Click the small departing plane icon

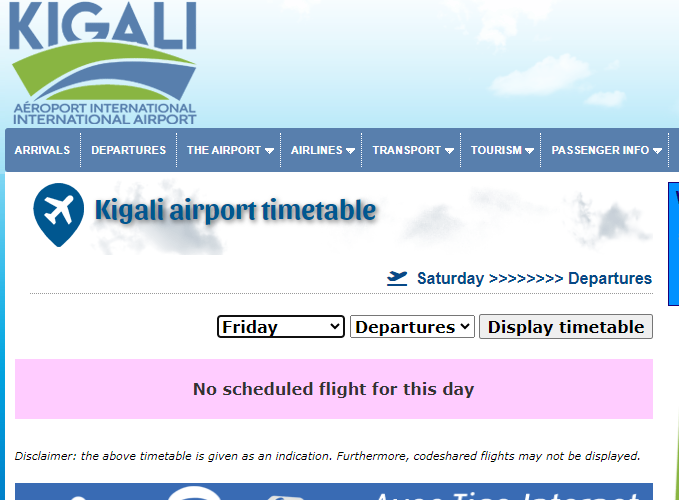tap(398, 278)
